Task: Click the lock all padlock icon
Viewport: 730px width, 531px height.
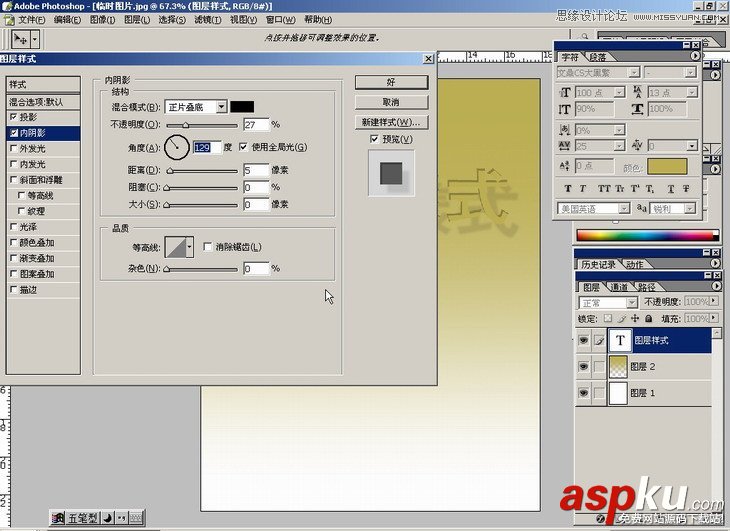Action: click(x=649, y=319)
